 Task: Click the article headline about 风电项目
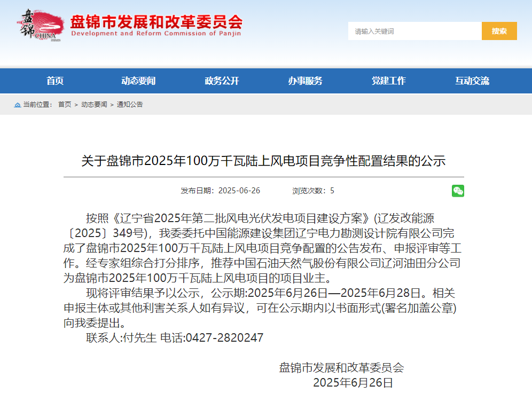pyautogui.click(x=263, y=161)
